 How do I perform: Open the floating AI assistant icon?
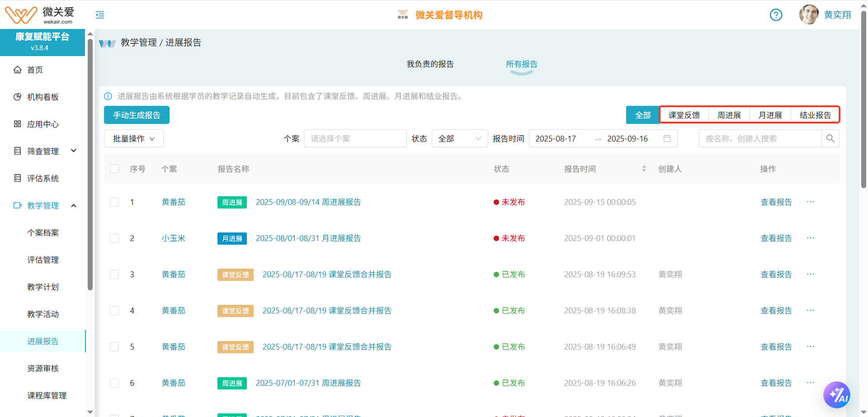click(836, 395)
